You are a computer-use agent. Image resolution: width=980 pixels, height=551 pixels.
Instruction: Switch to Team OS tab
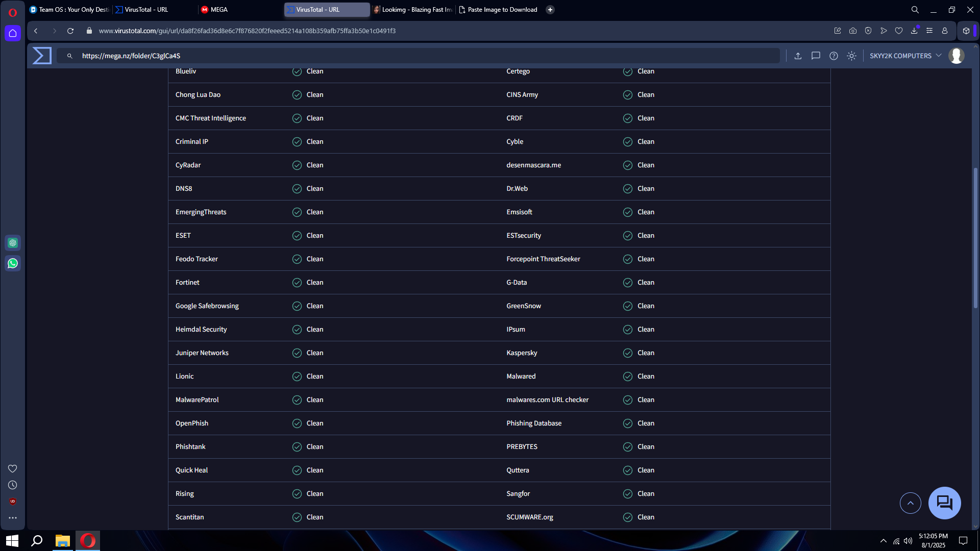pyautogui.click(x=69, y=10)
